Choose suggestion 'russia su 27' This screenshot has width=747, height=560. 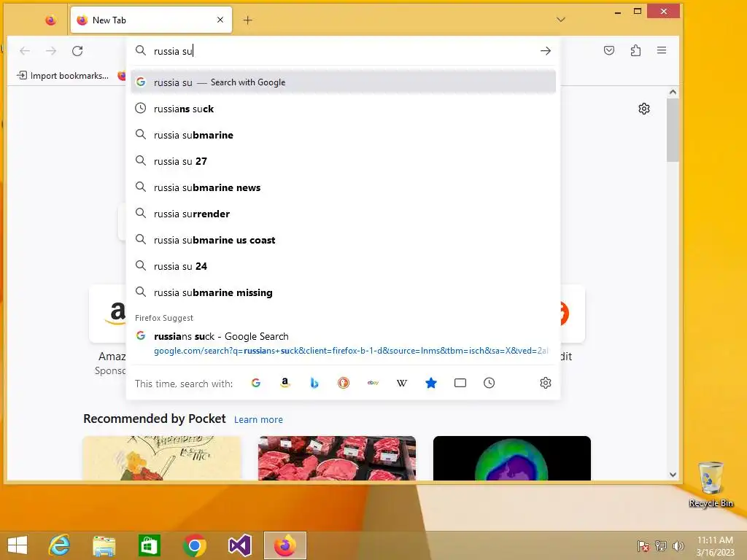[343, 161]
